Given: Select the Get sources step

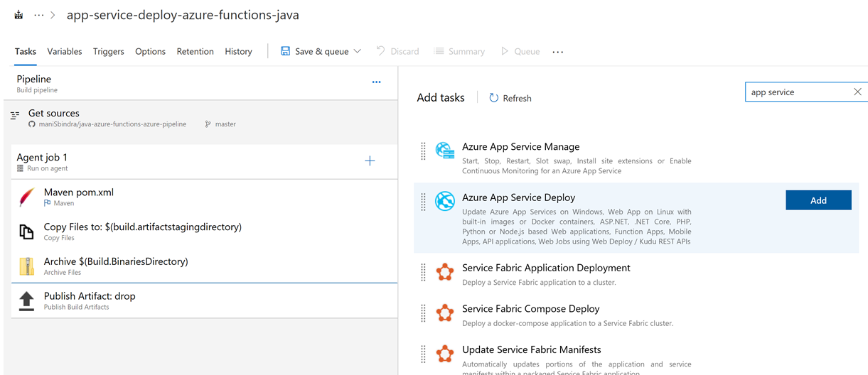Looking at the screenshot, I should coord(200,118).
